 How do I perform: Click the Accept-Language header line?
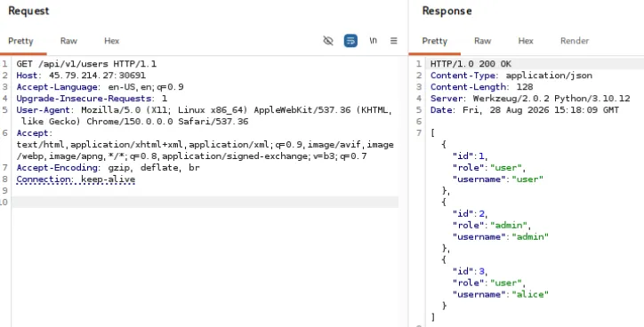click(100, 87)
